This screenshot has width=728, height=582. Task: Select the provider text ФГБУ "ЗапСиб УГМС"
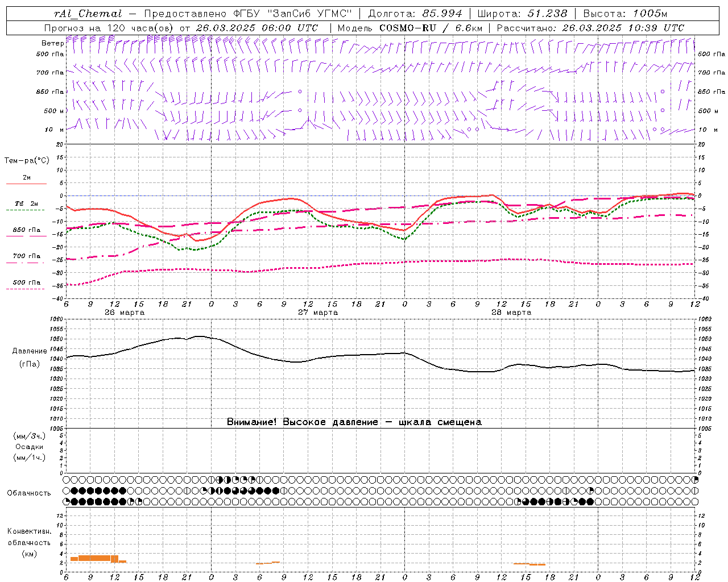click(292, 14)
